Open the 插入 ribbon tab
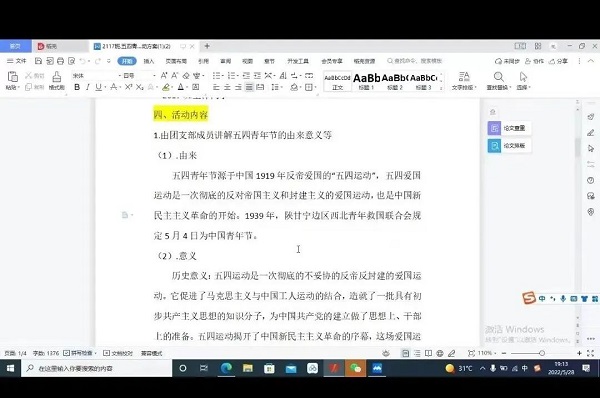This screenshot has width=600, height=398. coord(148,61)
